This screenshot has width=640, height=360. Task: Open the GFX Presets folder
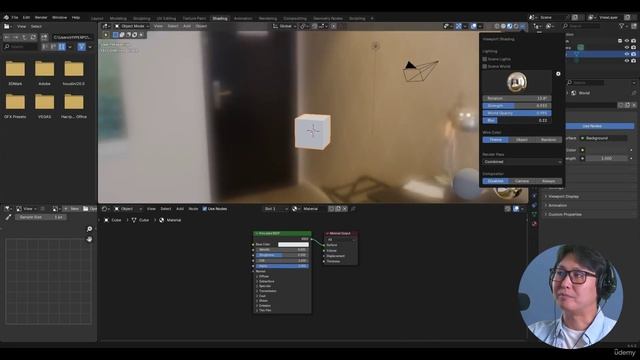[15, 106]
